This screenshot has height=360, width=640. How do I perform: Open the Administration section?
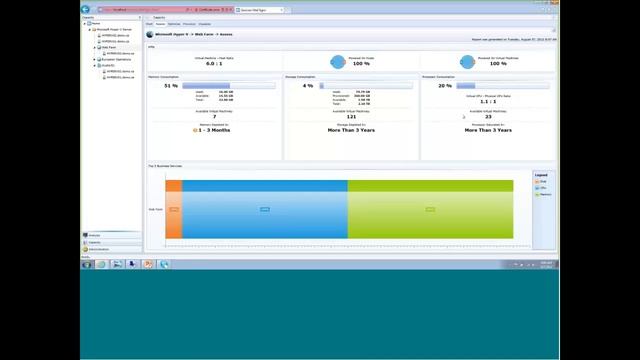tap(111, 249)
